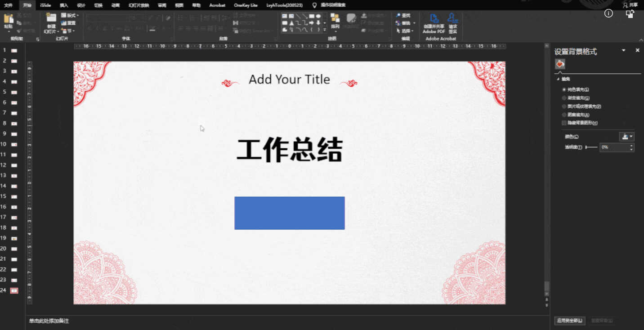
Task: Open the Clipboard group dialog launcher
Action: pyautogui.click(x=38, y=39)
